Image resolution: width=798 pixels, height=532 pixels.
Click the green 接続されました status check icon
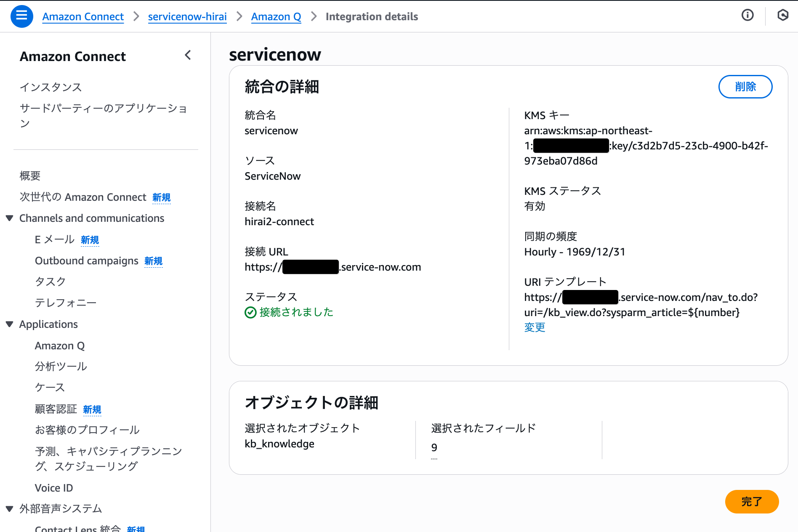click(x=250, y=312)
